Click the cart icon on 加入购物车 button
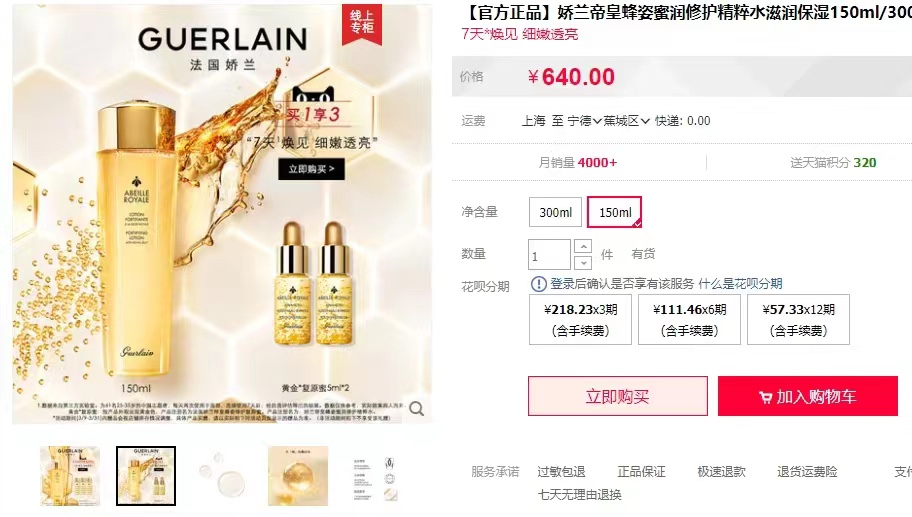Viewport: 912px width, 517px height. click(x=765, y=397)
